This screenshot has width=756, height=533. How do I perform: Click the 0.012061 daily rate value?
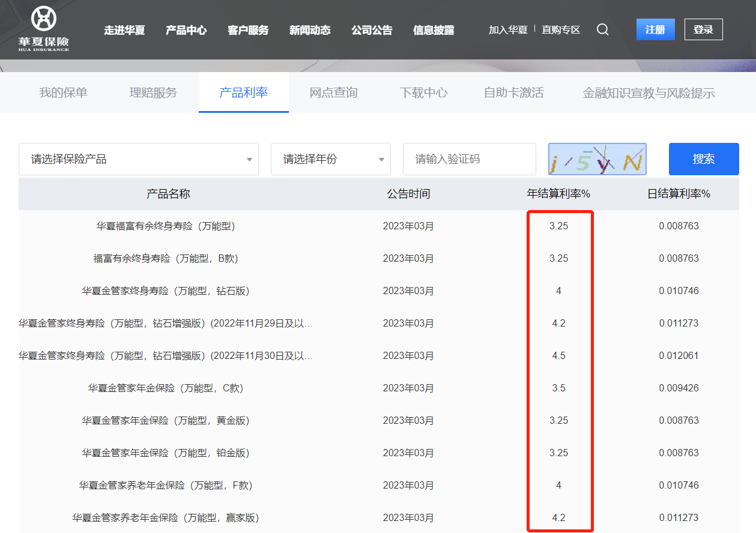[x=679, y=356]
